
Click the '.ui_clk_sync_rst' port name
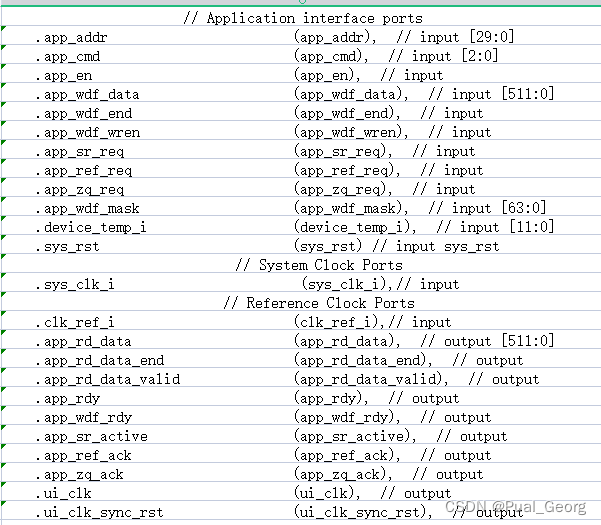(x=99, y=512)
